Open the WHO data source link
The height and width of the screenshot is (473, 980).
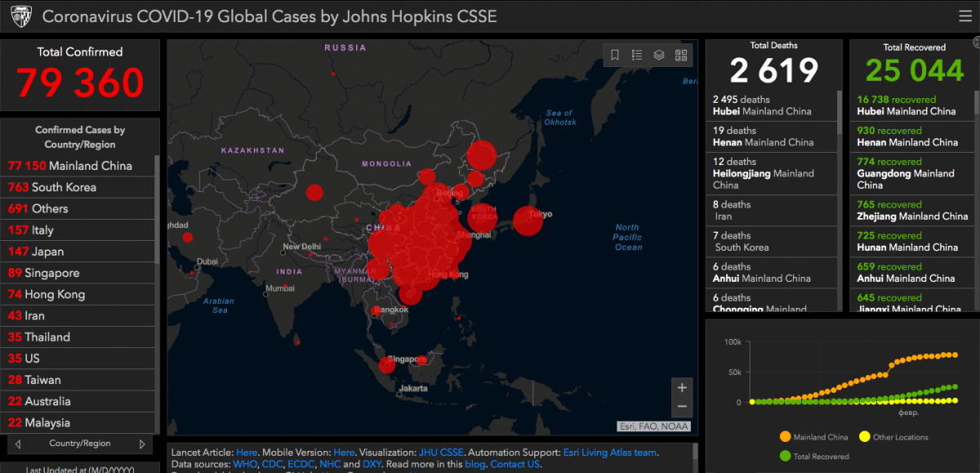click(245, 464)
